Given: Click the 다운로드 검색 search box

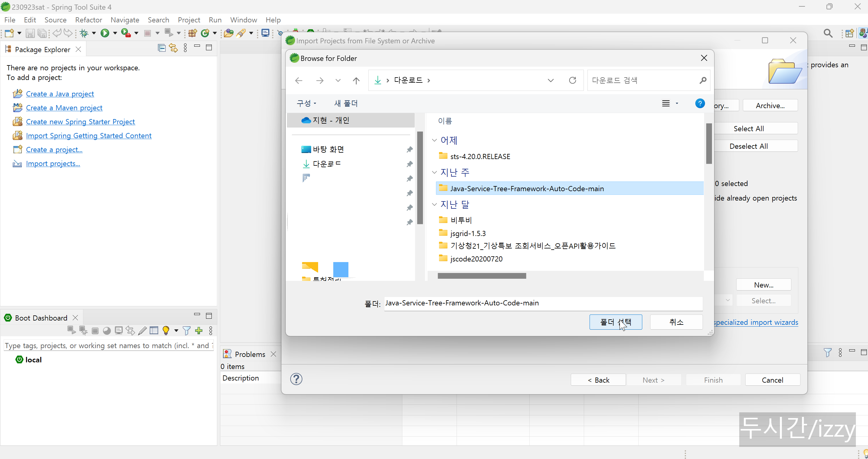Looking at the screenshot, I should pos(648,80).
